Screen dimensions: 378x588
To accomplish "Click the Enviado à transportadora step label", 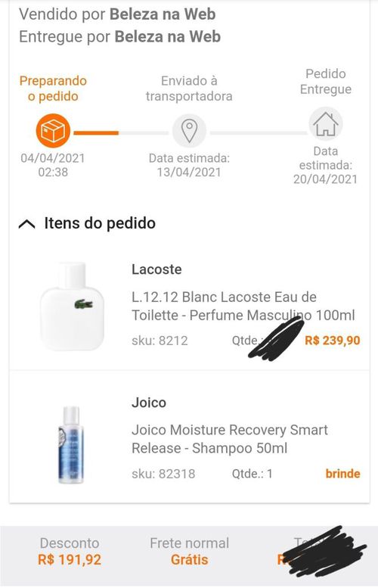I will click(x=189, y=89).
